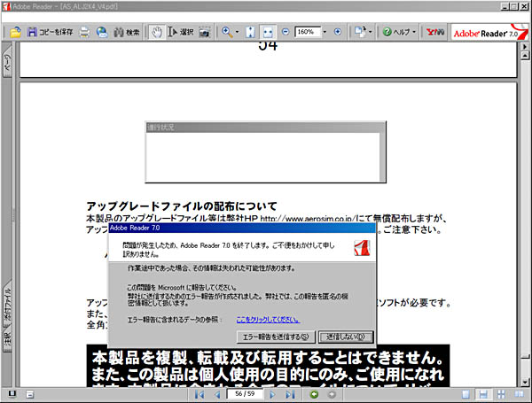
Task: Toggle Fit Width page view
Action: coord(269,33)
